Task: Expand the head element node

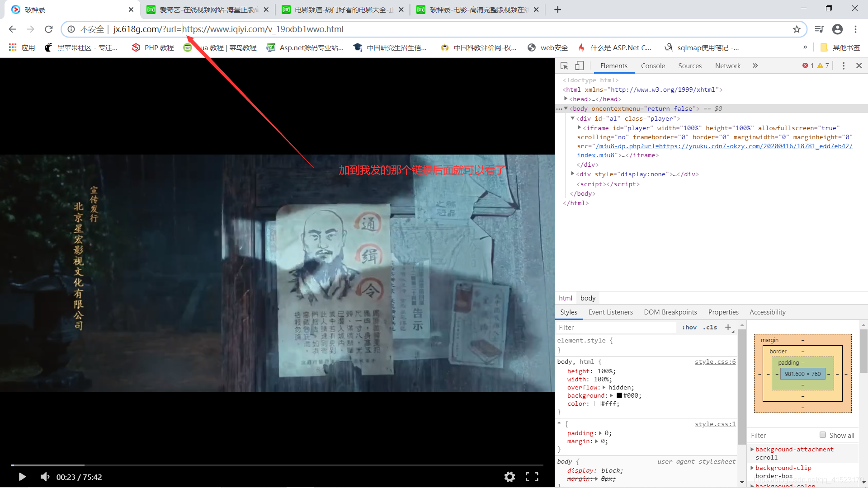Action: [566, 99]
